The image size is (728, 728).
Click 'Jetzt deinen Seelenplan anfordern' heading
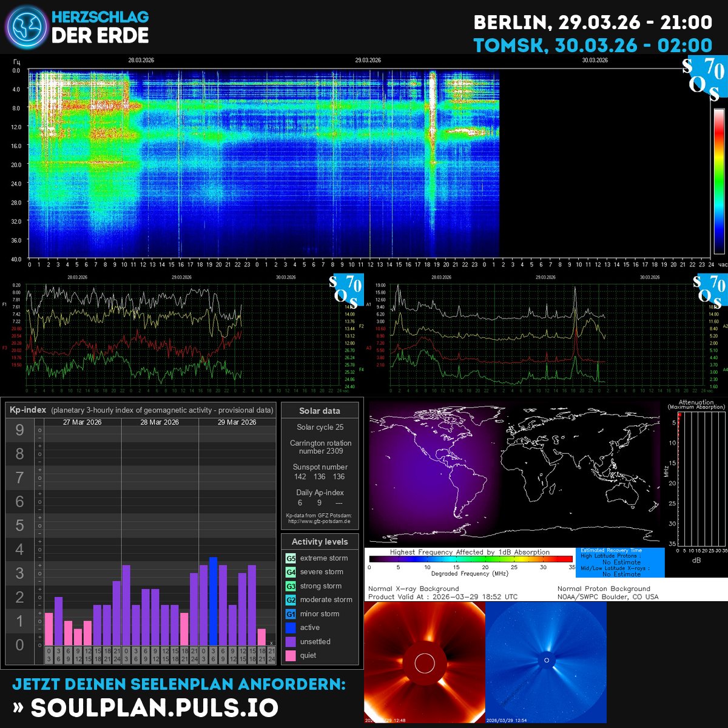click(x=179, y=684)
